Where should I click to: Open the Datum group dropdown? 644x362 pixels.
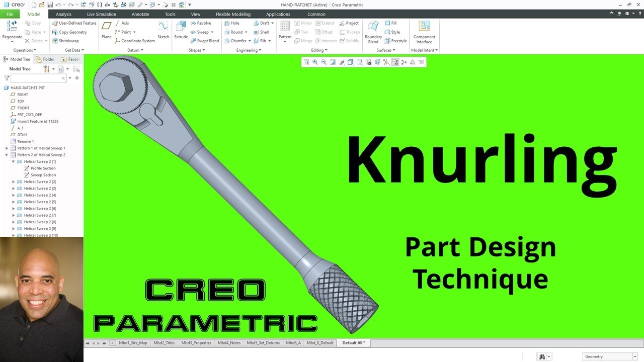pos(135,50)
